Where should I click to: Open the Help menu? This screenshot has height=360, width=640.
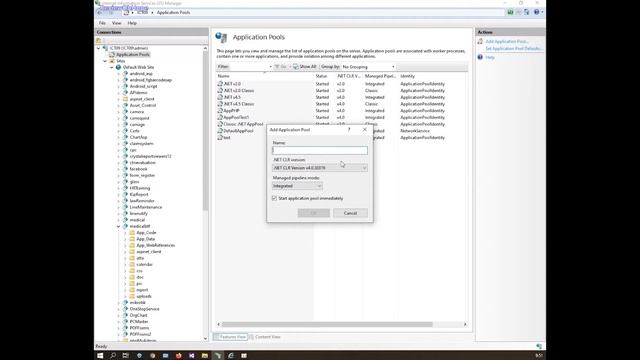[x=132, y=23]
